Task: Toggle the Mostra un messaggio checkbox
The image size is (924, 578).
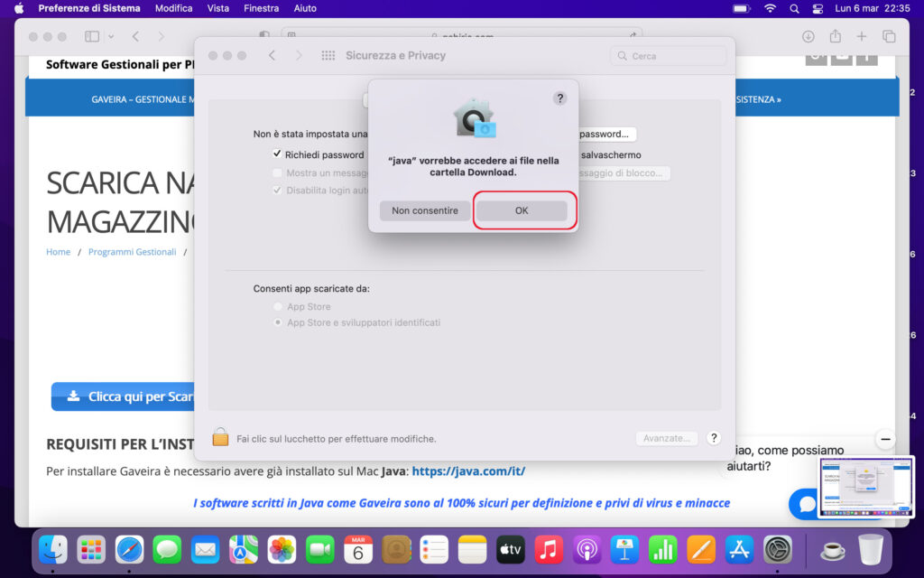Action: pos(277,172)
